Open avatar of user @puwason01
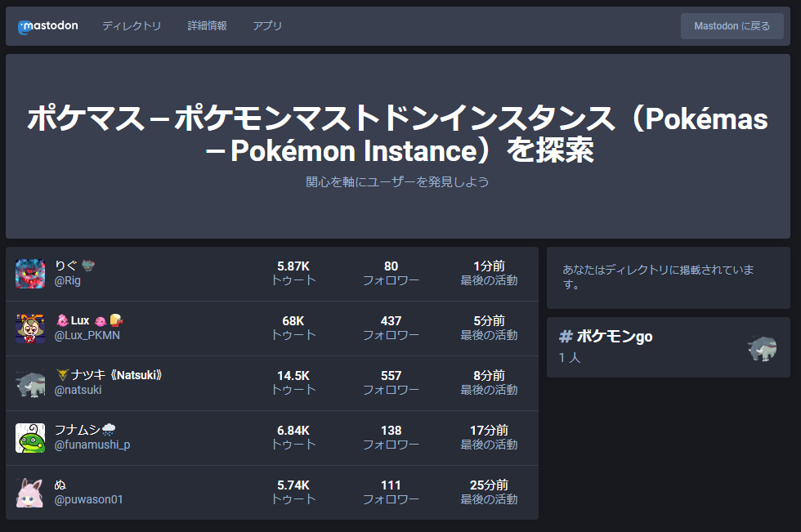 click(x=30, y=493)
